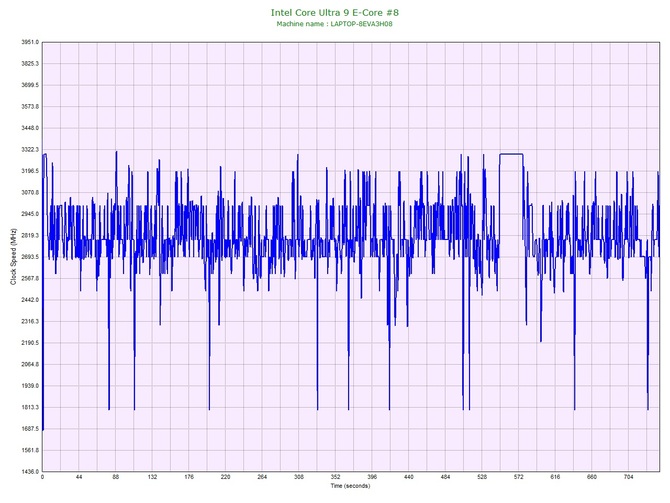Click the 484 label on the time axis
The width and height of the screenshot is (670, 503).
(446, 477)
